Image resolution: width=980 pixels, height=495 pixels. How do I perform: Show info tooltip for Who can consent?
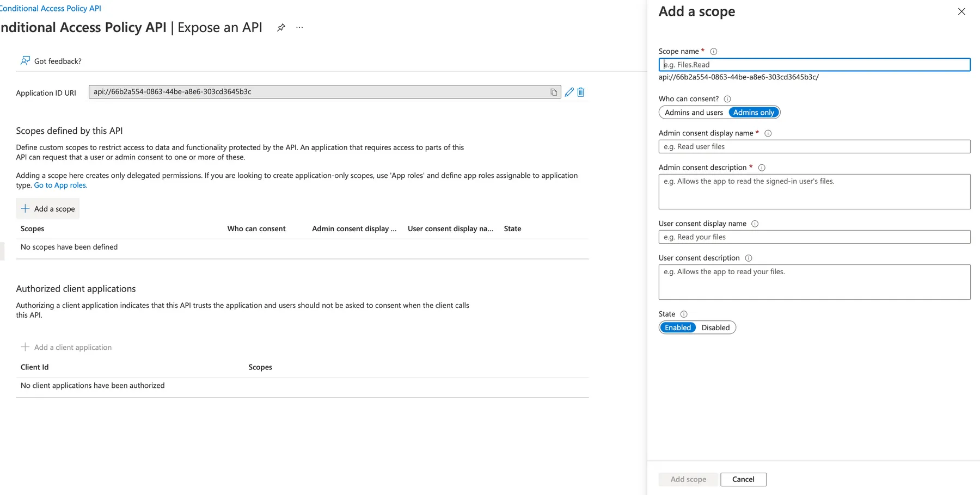coord(727,99)
